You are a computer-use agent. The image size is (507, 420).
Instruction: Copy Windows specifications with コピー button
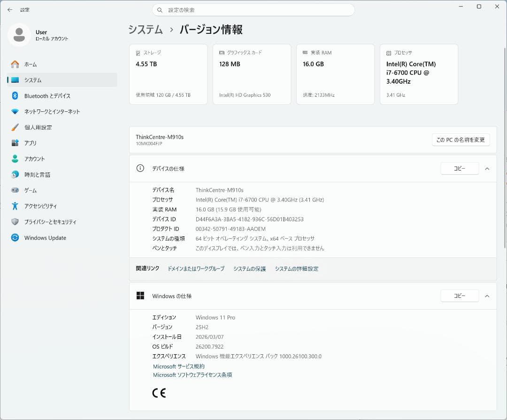point(460,296)
